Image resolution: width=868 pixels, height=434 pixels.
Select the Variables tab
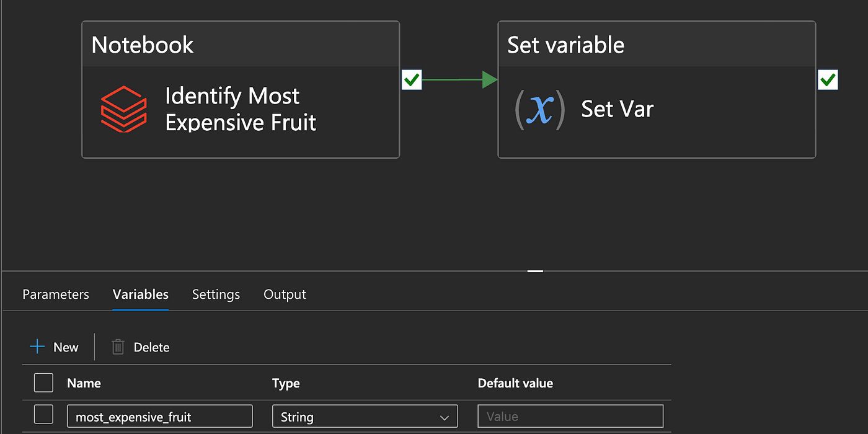[141, 294]
